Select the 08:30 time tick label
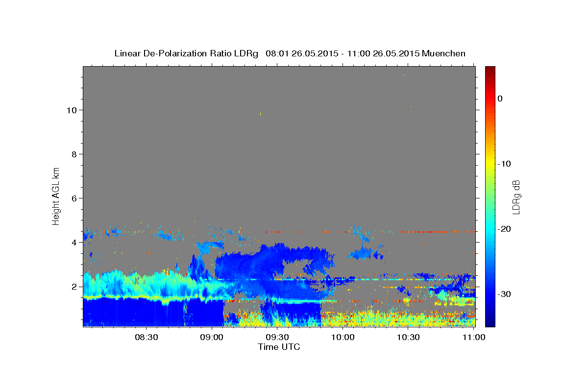The width and height of the screenshot is (588, 392). (146, 337)
